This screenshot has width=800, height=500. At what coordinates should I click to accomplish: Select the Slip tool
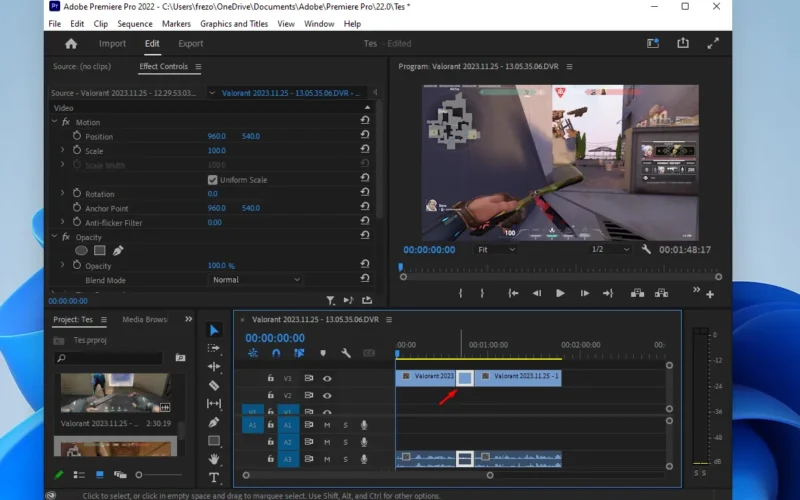[214, 404]
